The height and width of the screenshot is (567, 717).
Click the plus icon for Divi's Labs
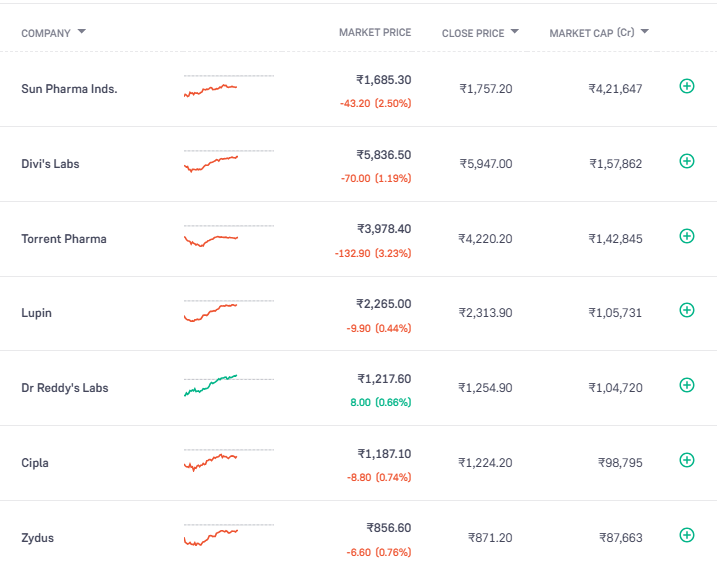point(686,161)
